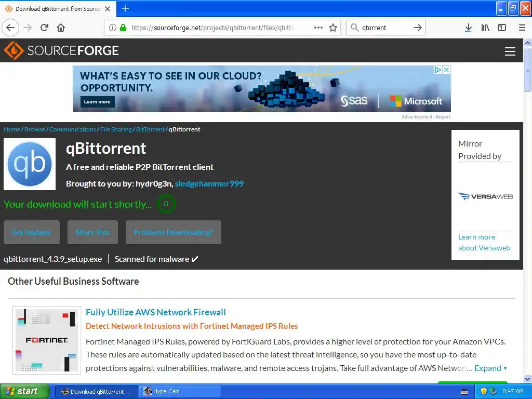Open the Windows start button
The width and height of the screenshot is (532, 399).
pyautogui.click(x=25, y=391)
